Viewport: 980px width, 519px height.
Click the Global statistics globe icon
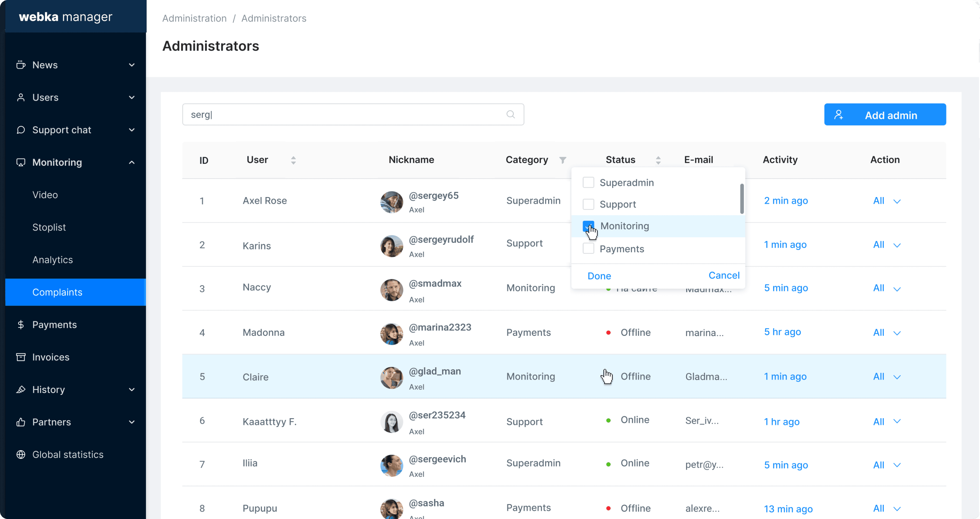tap(21, 454)
